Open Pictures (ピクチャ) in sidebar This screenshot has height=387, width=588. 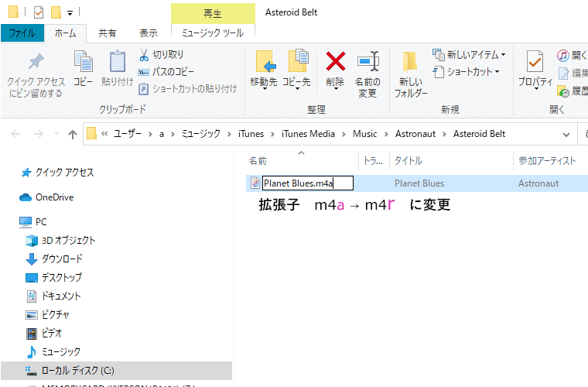coord(47,314)
